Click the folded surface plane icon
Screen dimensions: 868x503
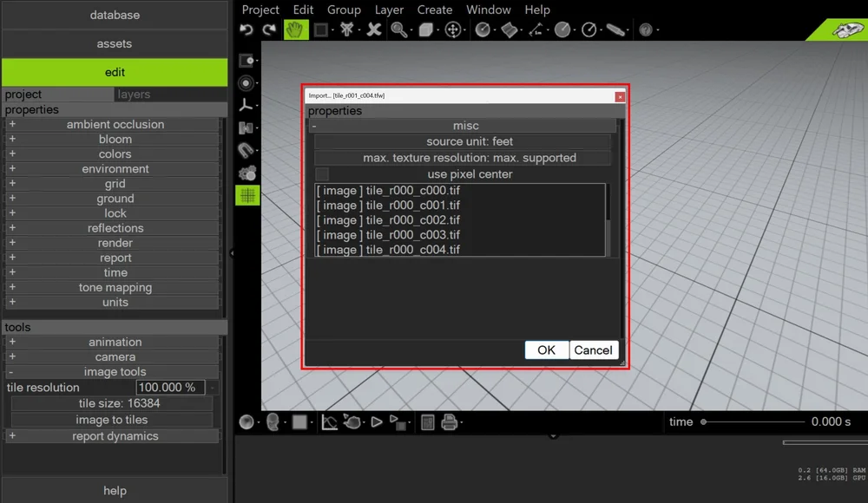click(x=509, y=29)
